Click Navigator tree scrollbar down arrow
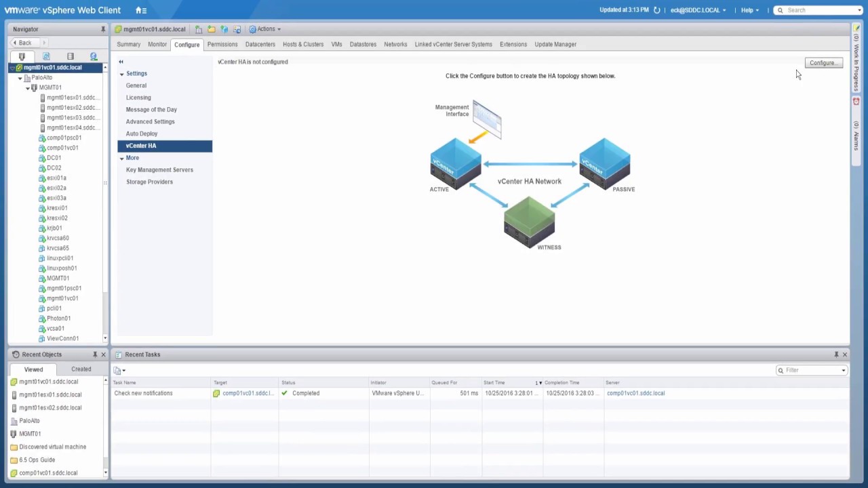 click(x=105, y=338)
